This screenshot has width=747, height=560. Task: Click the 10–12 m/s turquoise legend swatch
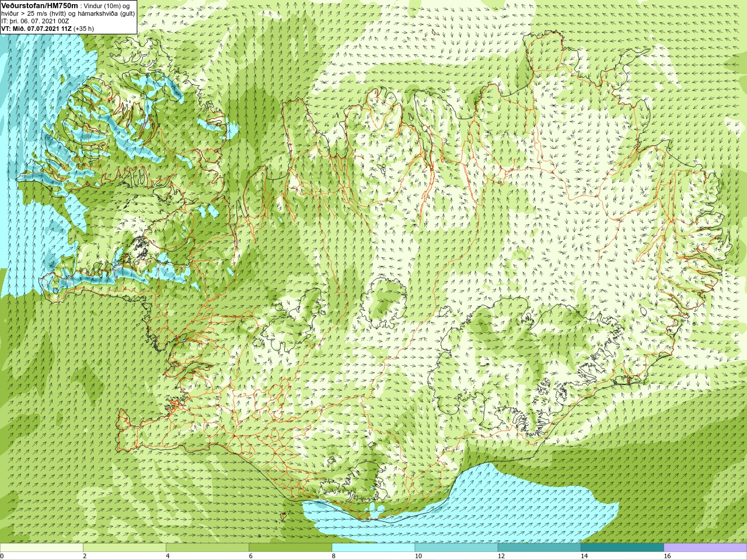456,548
